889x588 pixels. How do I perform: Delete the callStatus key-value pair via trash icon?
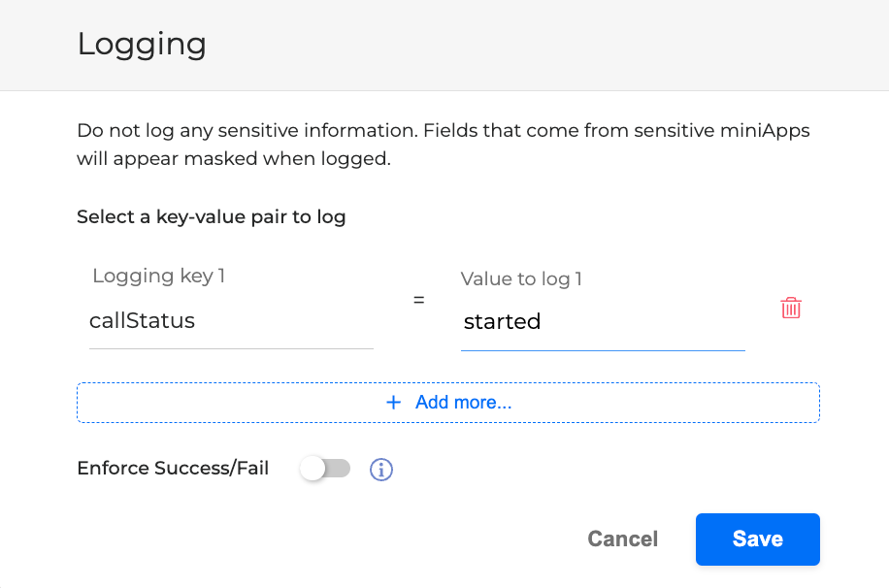point(791,309)
